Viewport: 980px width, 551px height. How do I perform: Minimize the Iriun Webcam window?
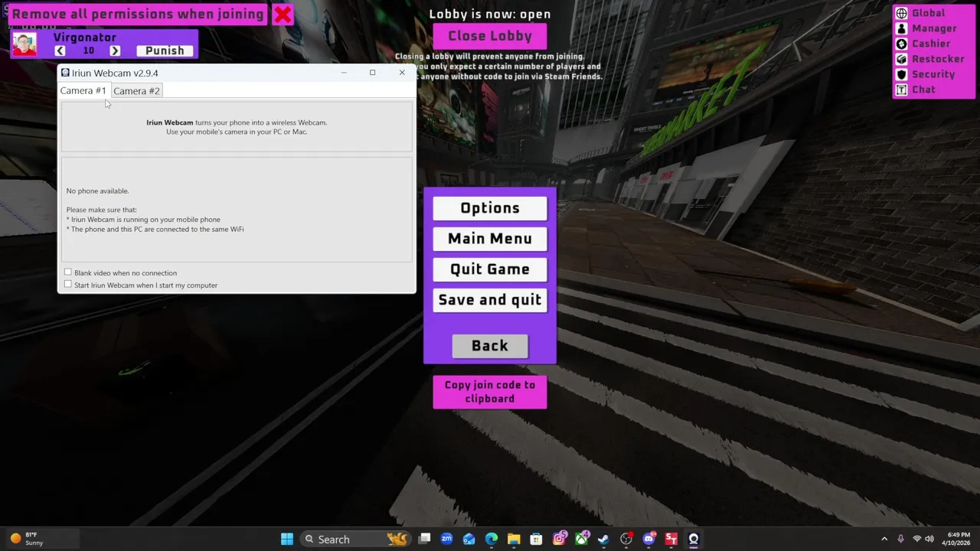(x=344, y=73)
